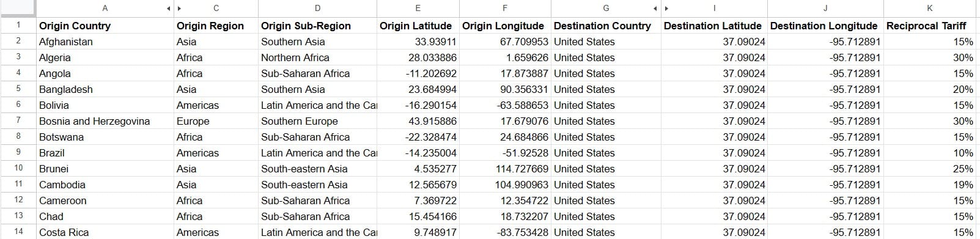Viewport: 980px width, 239px height.
Task: Select the entire sheet via corner box
Action: [18, 9]
